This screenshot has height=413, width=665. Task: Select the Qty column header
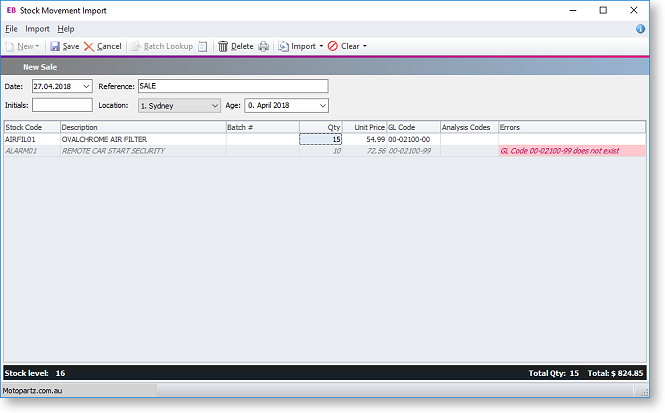(x=321, y=127)
